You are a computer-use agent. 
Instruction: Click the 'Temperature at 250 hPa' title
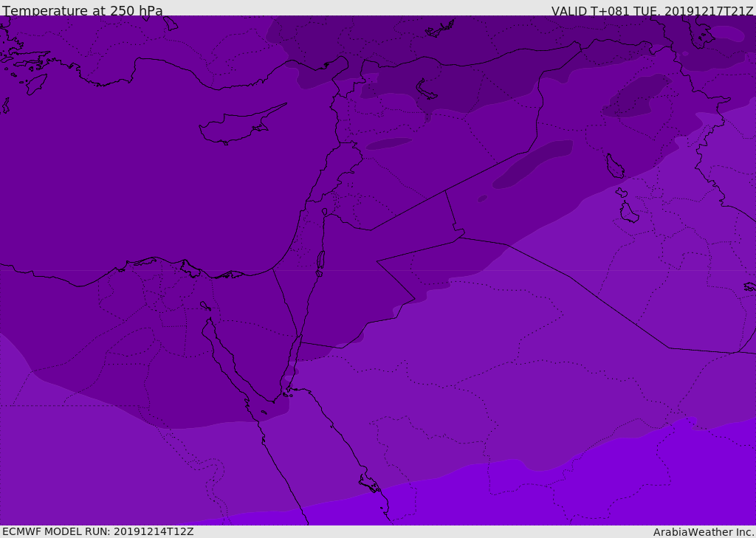click(x=83, y=10)
